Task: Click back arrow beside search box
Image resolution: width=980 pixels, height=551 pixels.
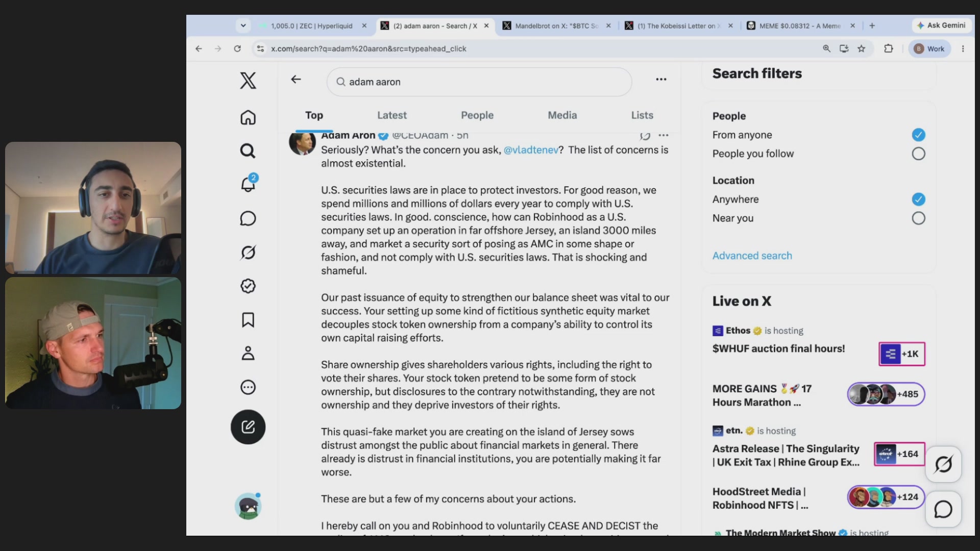Action: tap(296, 80)
